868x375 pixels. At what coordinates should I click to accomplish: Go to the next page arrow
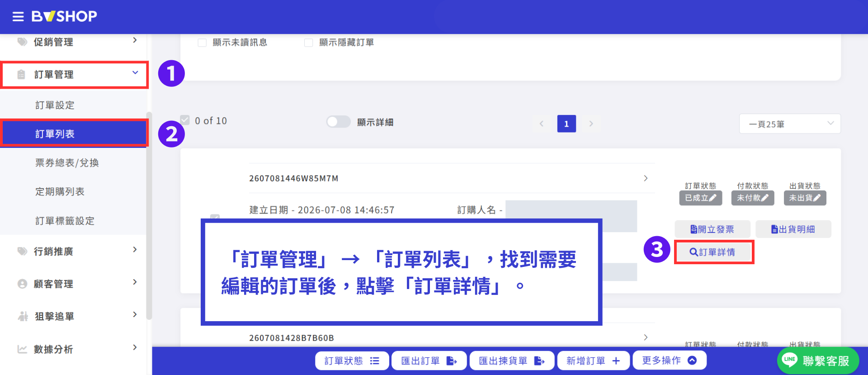pos(591,123)
